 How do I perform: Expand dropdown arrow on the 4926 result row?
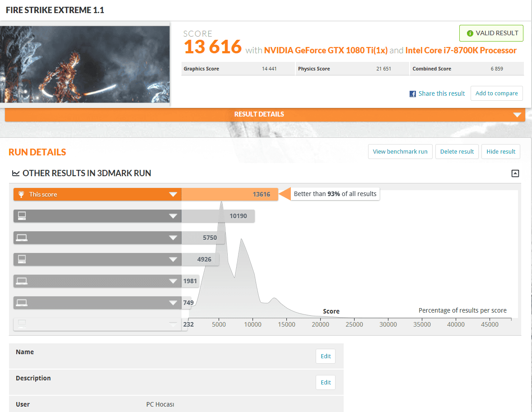click(x=173, y=260)
